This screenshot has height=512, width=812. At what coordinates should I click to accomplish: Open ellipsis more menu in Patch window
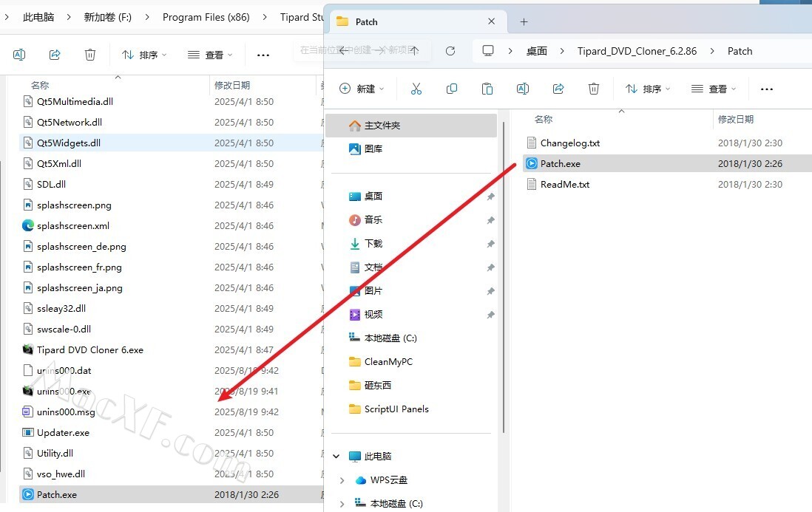[767, 89]
